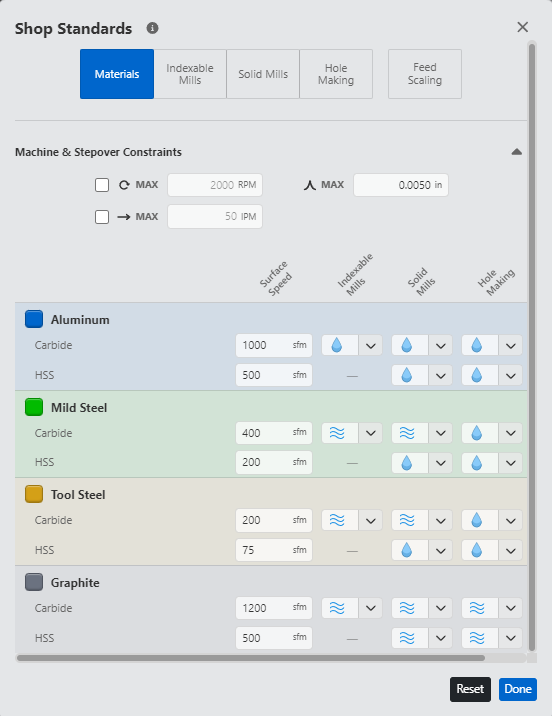
Task: Click Aluminum HSS Solid Mills coolant droplet icon
Action: coord(407,375)
